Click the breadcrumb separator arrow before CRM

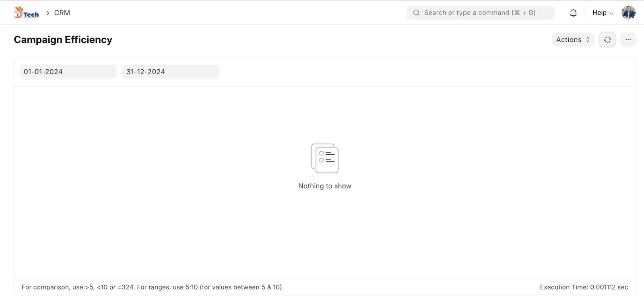(x=47, y=13)
